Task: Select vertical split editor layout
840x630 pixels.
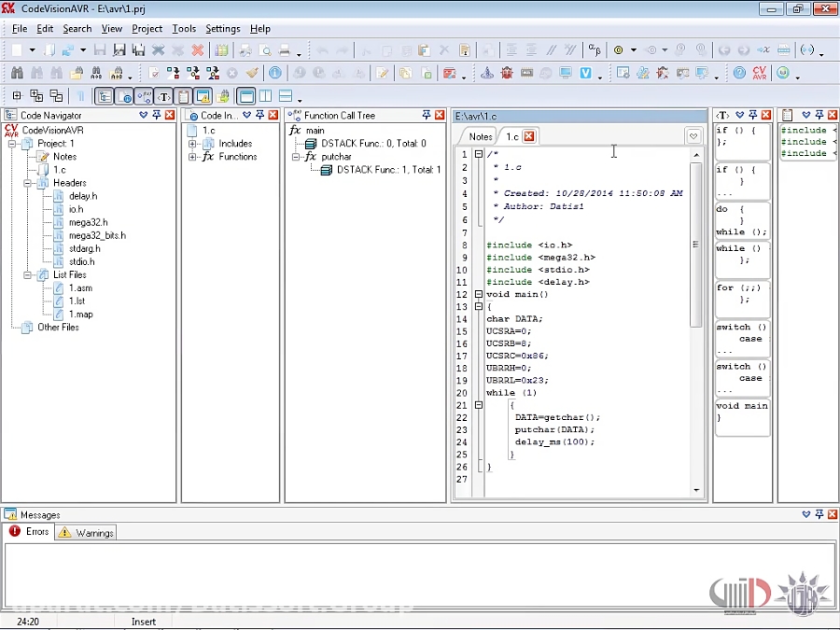Action: (266, 96)
